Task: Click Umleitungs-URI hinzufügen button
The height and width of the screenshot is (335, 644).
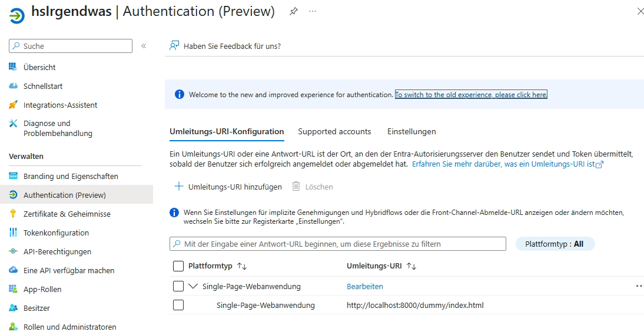Action: pos(228,187)
